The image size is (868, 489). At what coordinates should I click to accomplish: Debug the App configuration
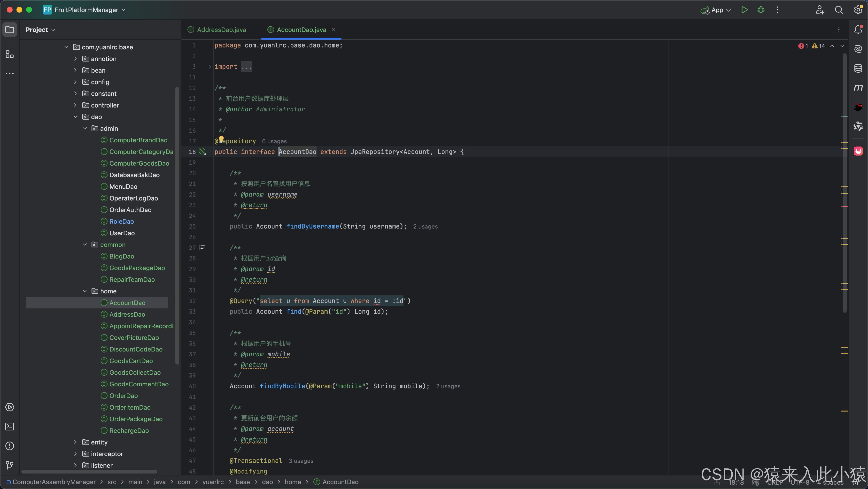point(761,10)
